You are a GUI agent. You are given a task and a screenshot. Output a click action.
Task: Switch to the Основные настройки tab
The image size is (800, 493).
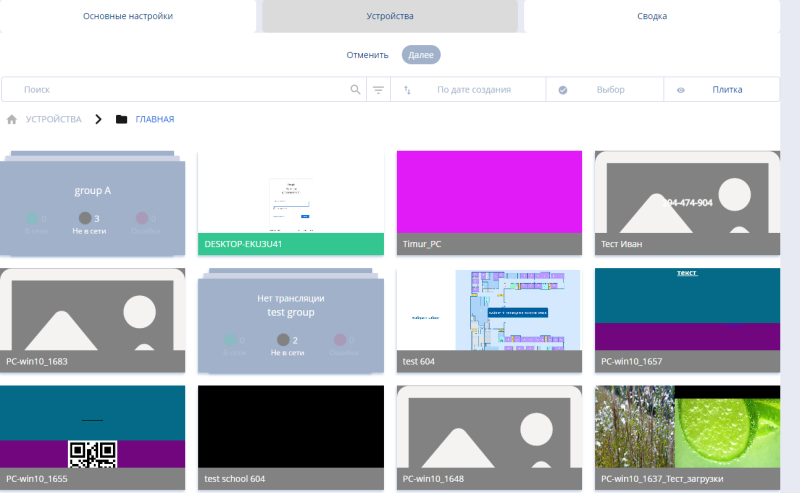tap(128, 16)
